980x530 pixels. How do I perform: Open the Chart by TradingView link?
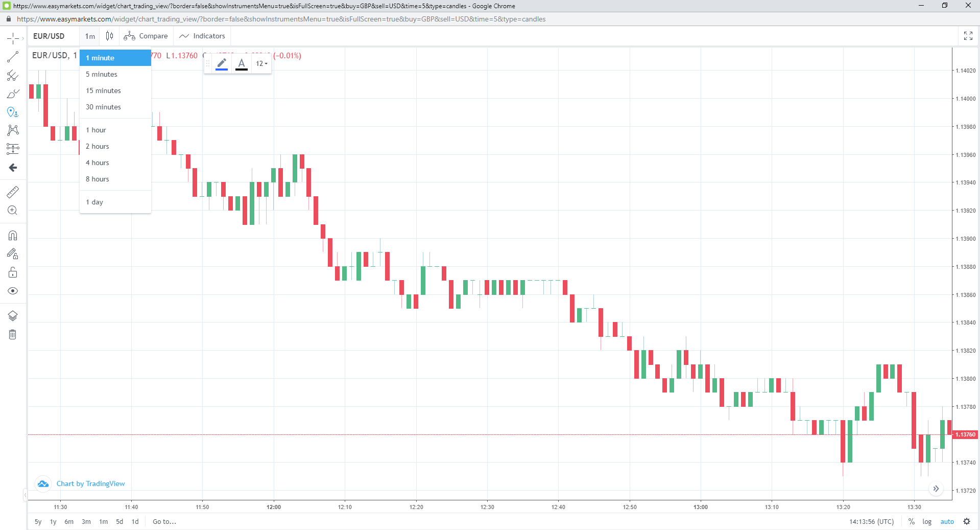click(90, 483)
